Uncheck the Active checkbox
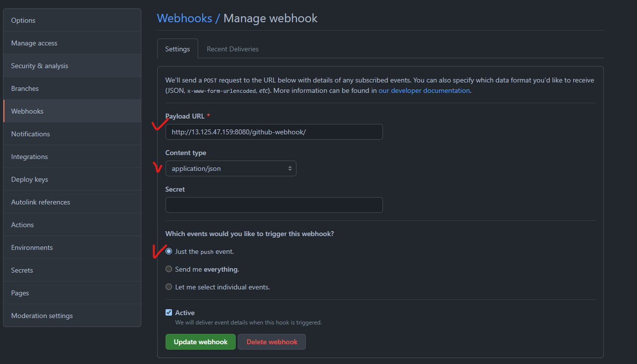Screen dimensions: 637x364 (x=169, y=313)
